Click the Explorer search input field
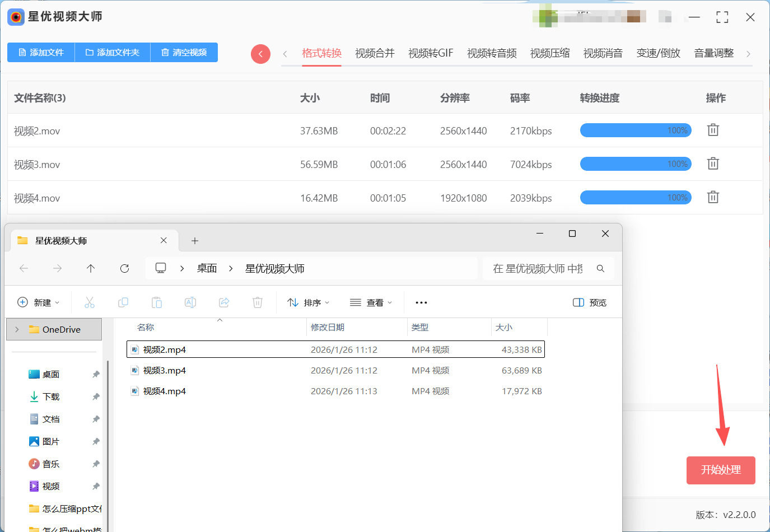The image size is (770, 532). [538, 269]
